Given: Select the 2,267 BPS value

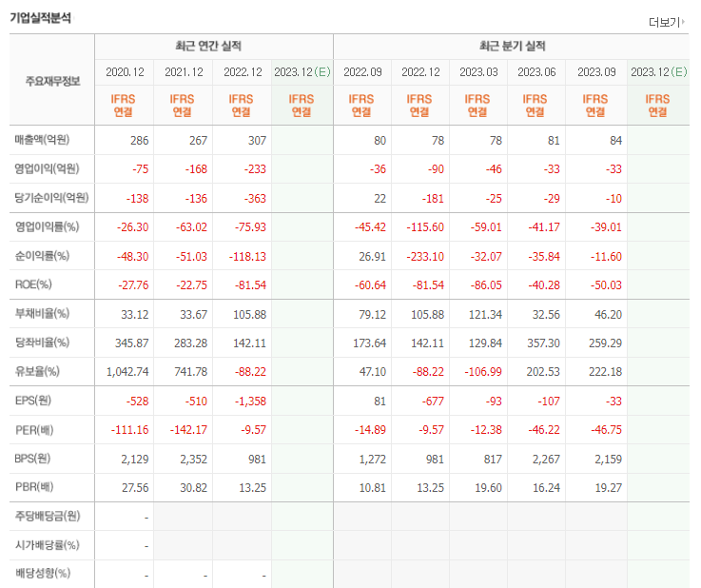Looking at the screenshot, I should pyautogui.click(x=546, y=460).
